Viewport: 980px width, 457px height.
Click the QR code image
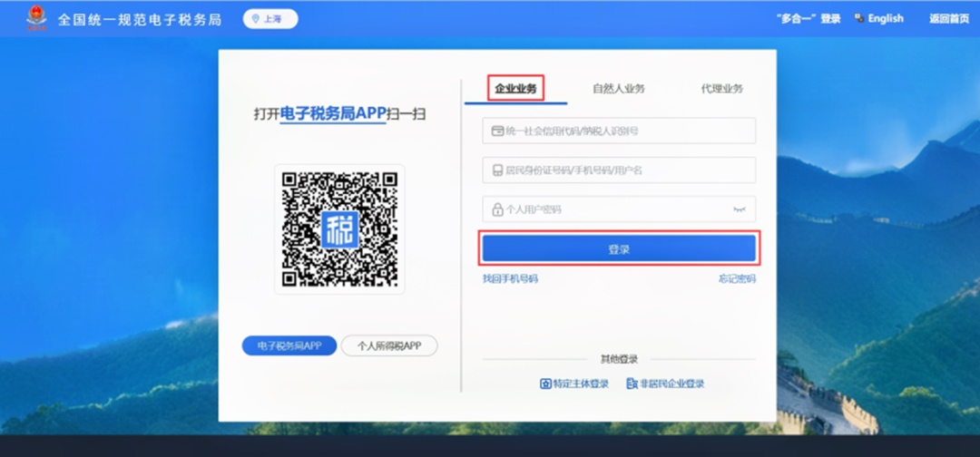pos(339,229)
